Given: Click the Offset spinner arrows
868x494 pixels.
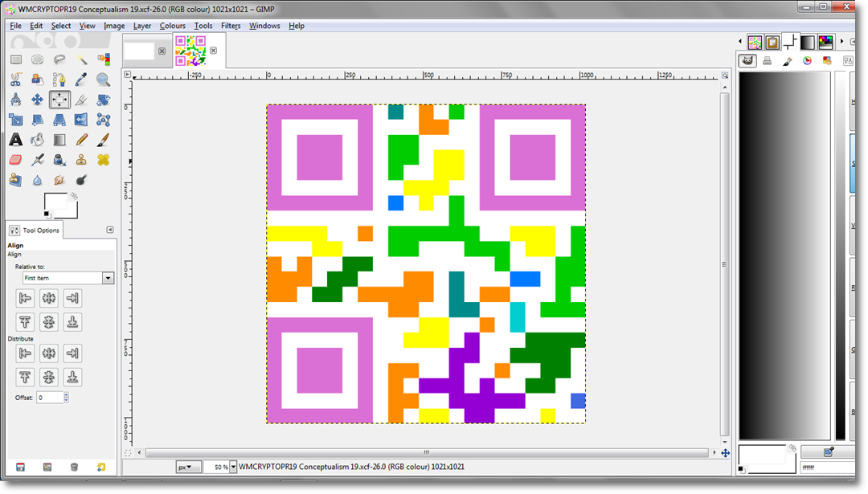Looking at the screenshot, I should (x=67, y=397).
